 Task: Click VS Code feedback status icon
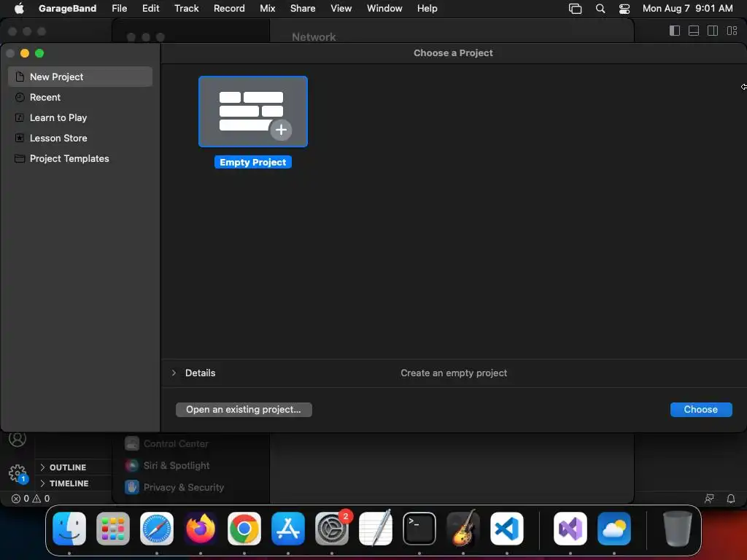pos(709,499)
